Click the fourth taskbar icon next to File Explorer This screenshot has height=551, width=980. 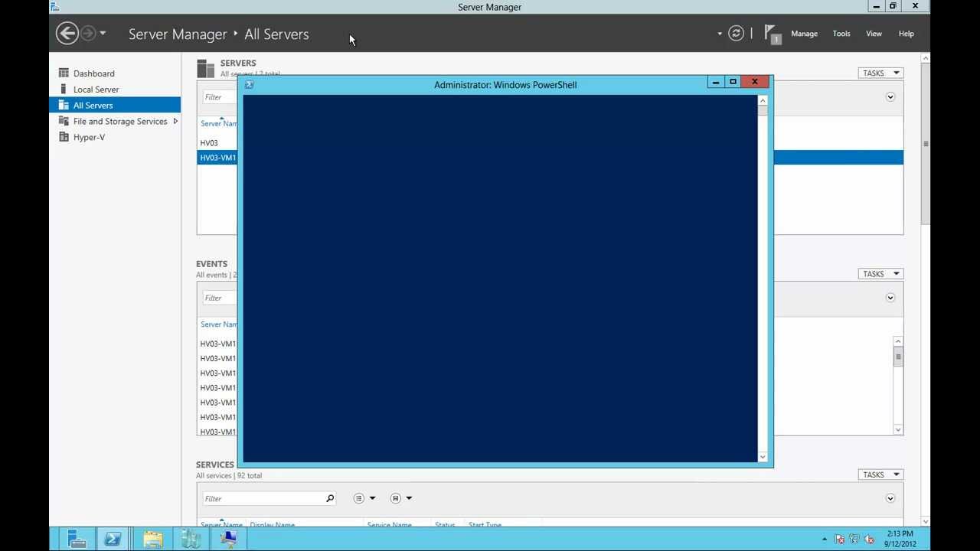(x=191, y=539)
